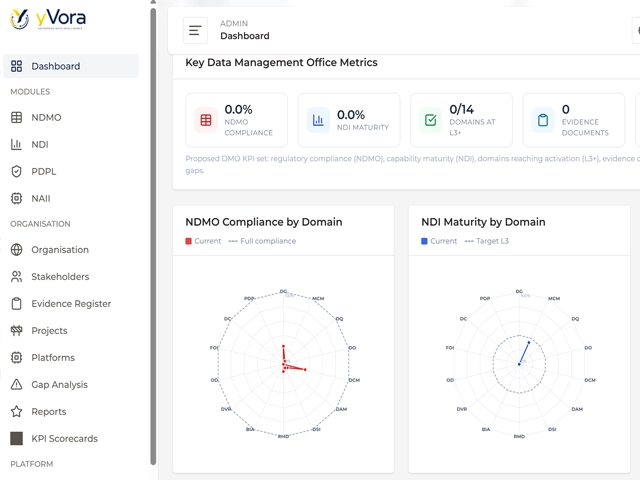Image resolution: width=640 pixels, height=480 pixels.
Task: Click the Evidence Register clipboard icon
Action: (x=16, y=304)
